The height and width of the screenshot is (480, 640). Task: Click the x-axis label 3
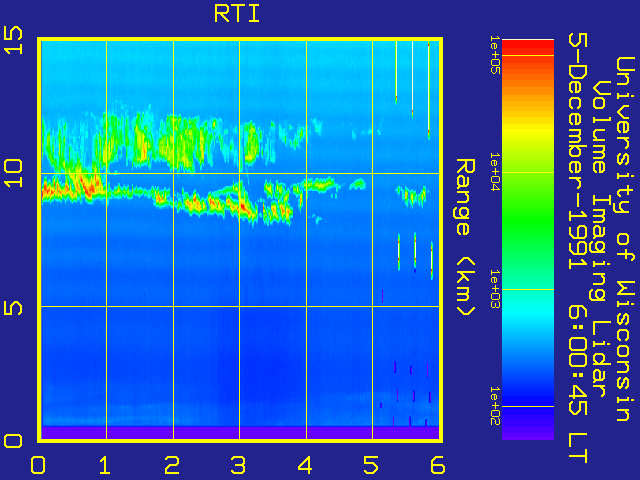point(238,465)
